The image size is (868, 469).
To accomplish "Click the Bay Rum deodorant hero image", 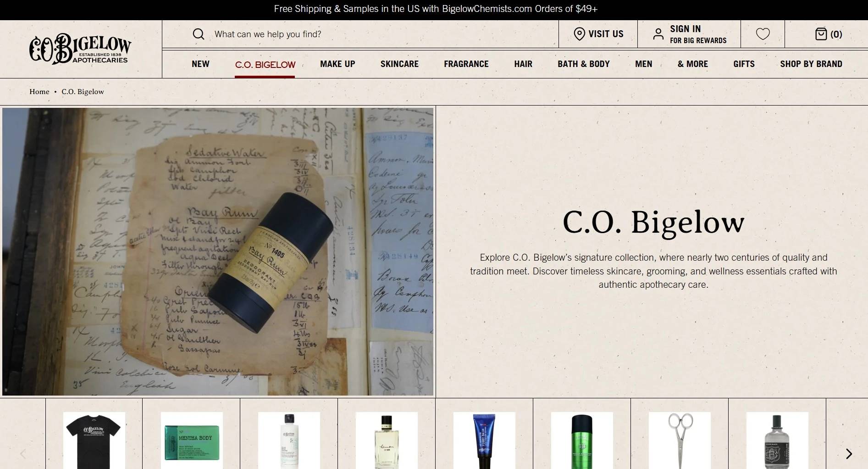I will tap(218, 251).
